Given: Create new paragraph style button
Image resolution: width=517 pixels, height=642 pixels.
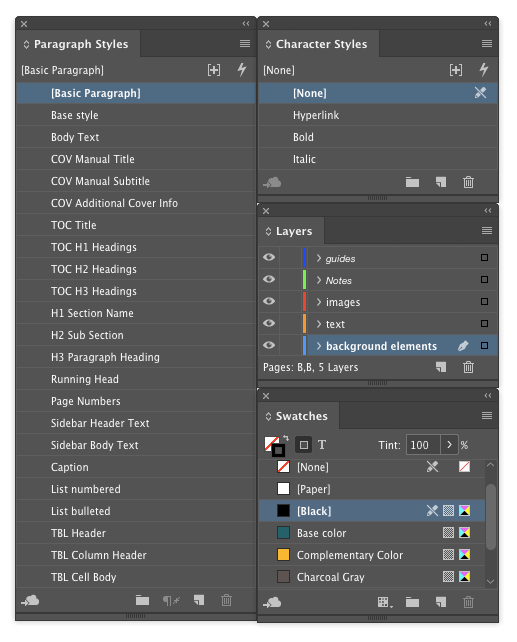Looking at the screenshot, I should pos(199,600).
